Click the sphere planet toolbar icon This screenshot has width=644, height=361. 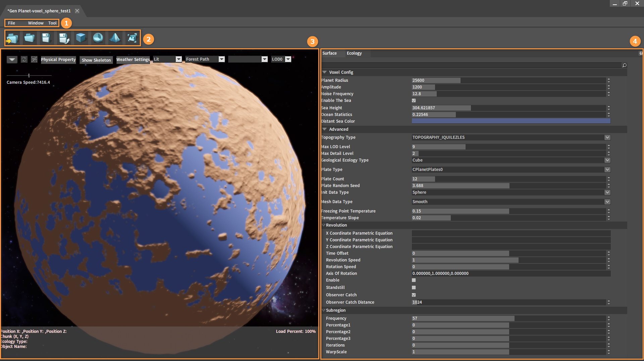98,38
